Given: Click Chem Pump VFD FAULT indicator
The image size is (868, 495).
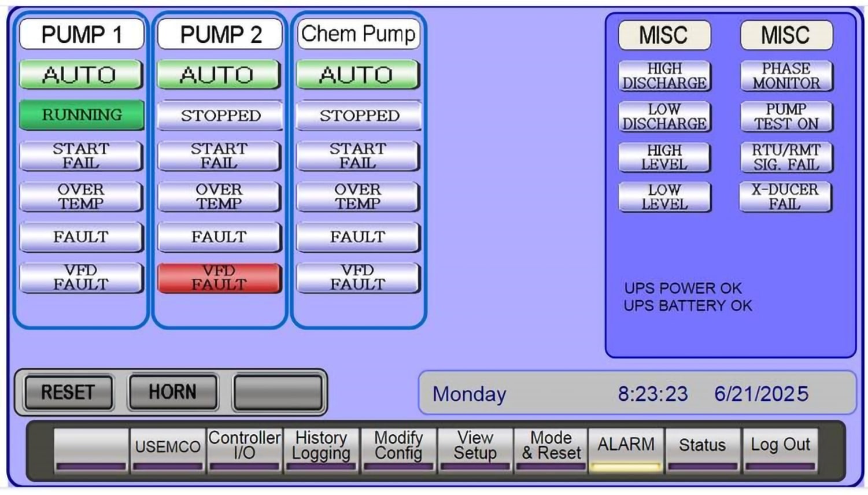Looking at the screenshot, I should tap(358, 278).
